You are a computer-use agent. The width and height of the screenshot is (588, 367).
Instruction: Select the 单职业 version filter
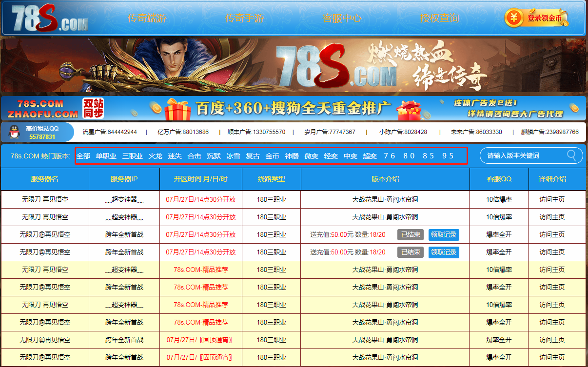(106, 156)
